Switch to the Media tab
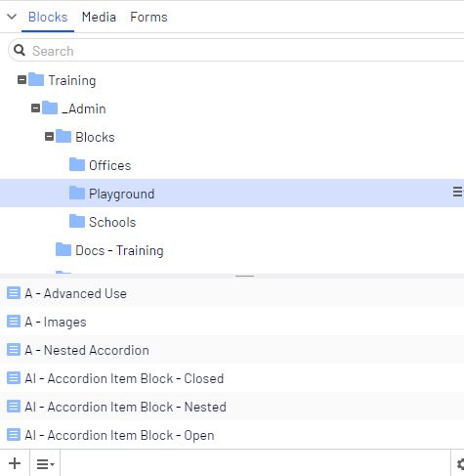 click(99, 17)
